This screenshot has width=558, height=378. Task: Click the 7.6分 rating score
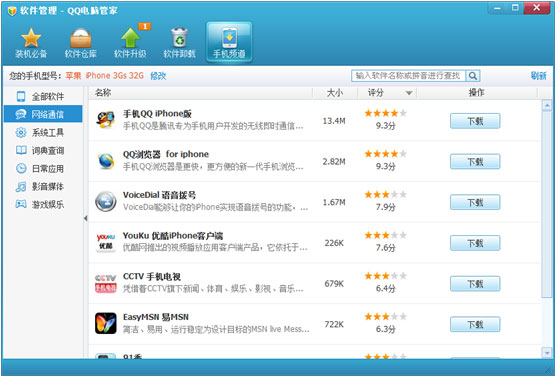(385, 248)
